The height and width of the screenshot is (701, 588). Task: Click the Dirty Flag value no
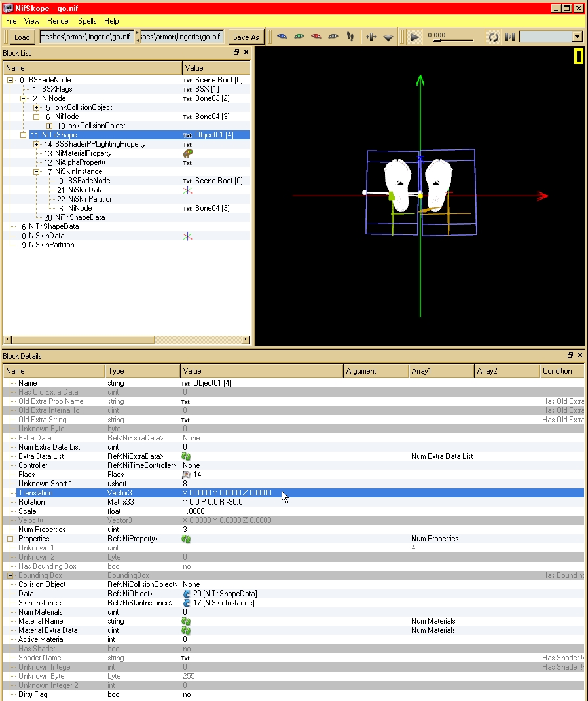pyautogui.click(x=187, y=694)
